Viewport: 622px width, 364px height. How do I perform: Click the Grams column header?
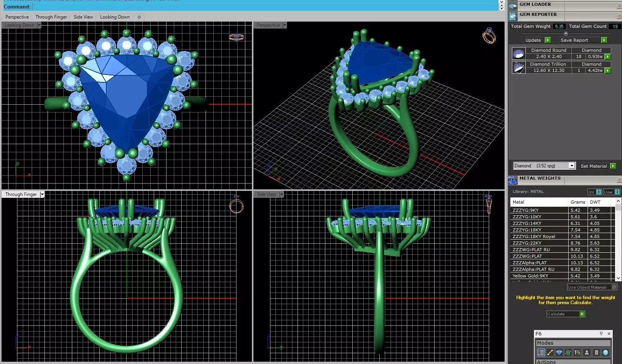pyautogui.click(x=578, y=202)
